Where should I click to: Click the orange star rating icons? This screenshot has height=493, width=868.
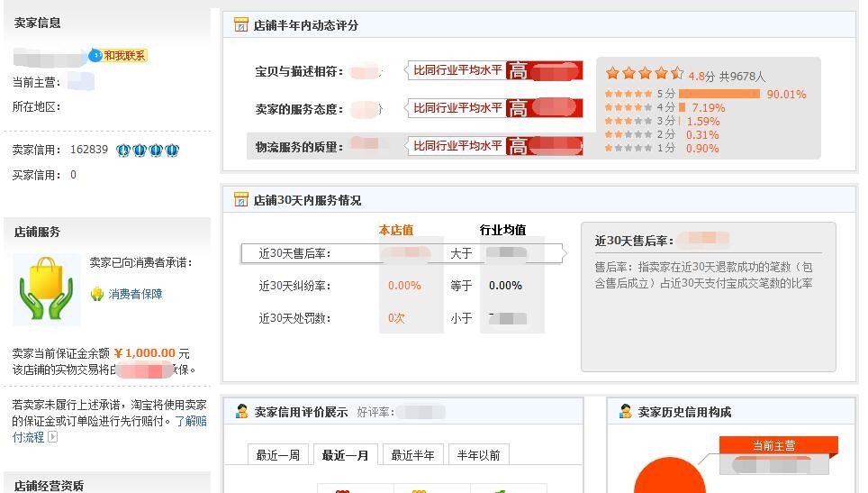click(x=644, y=74)
